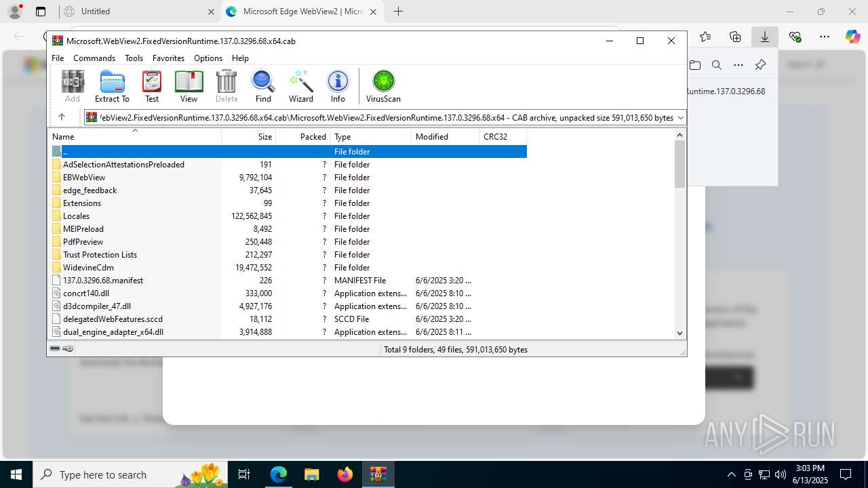Select the parent folder ".." row
The image size is (868, 488).
coord(289,152)
